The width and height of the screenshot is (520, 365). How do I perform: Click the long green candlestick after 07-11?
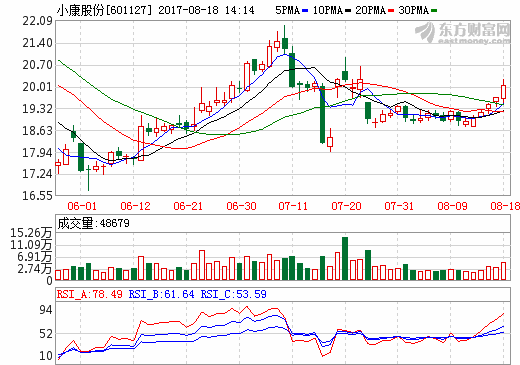point(322,115)
